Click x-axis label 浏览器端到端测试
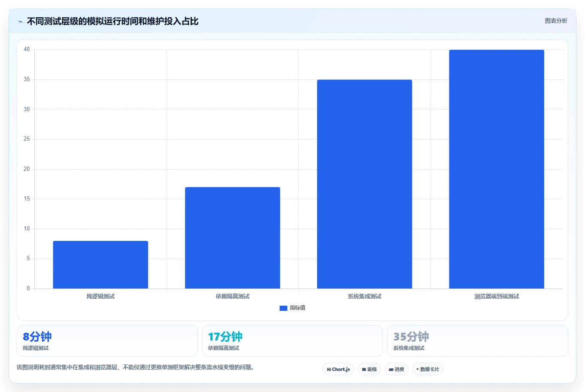 click(497, 297)
